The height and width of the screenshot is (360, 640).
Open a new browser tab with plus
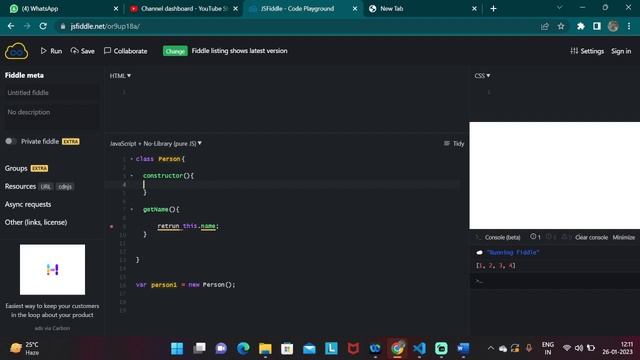[x=493, y=9]
